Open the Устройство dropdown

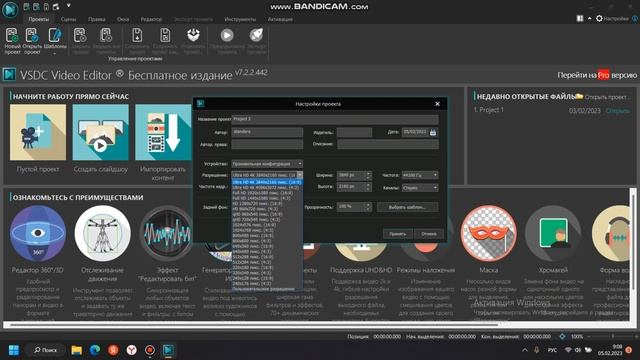(267, 164)
